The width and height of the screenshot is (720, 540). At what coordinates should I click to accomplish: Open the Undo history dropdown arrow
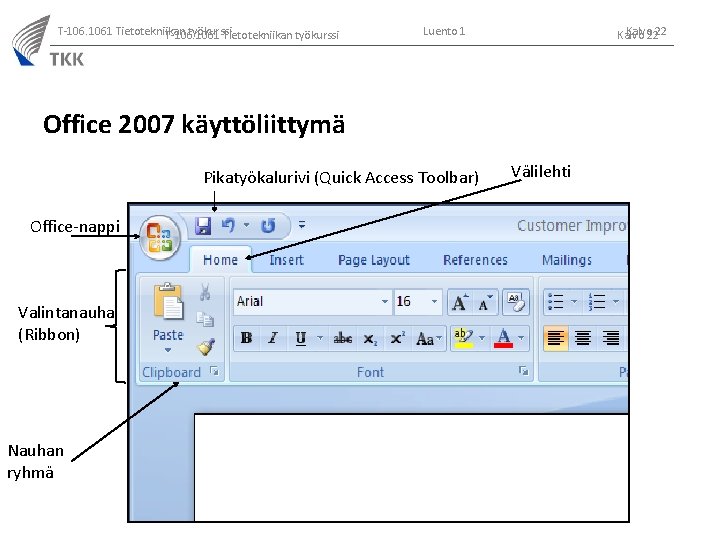coord(247,225)
